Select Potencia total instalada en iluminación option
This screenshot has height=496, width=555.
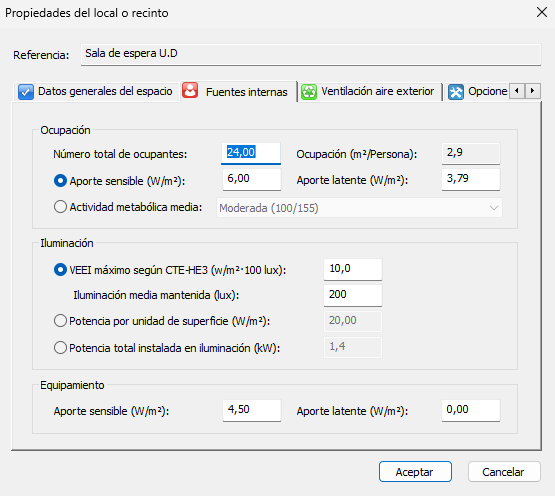coord(60,348)
